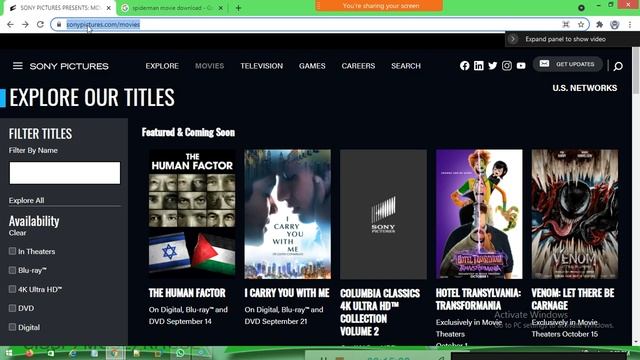The image size is (640, 360).
Task: Open Sony Pictures Instagram icon
Action: (507, 66)
